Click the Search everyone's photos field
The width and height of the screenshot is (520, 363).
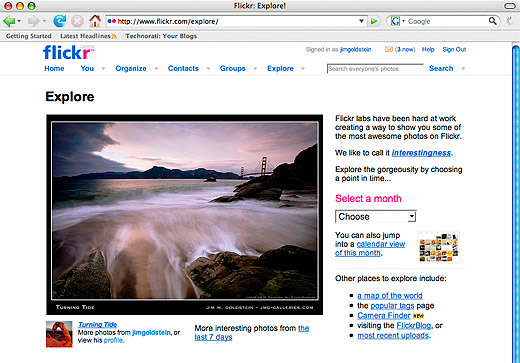tap(375, 69)
